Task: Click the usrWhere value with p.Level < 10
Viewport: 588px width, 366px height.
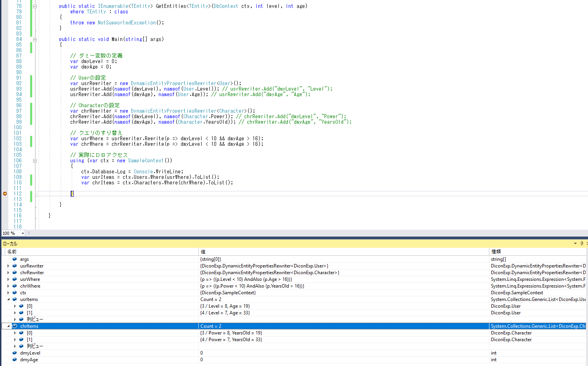Action: point(246,279)
